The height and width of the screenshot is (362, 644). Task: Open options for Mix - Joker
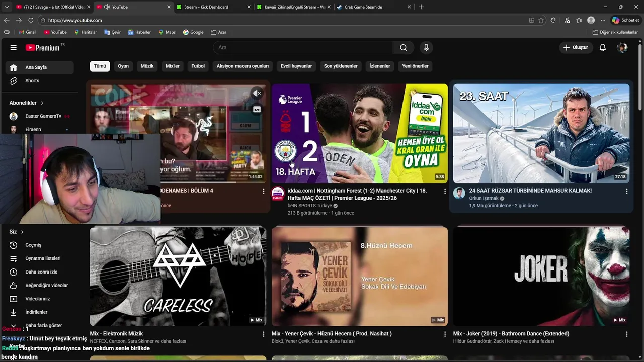tap(626, 334)
